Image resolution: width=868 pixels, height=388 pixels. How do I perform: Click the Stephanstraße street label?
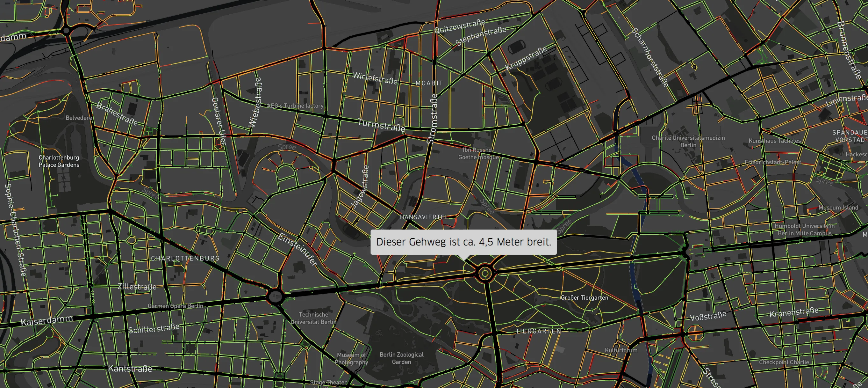[x=481, y=36]
